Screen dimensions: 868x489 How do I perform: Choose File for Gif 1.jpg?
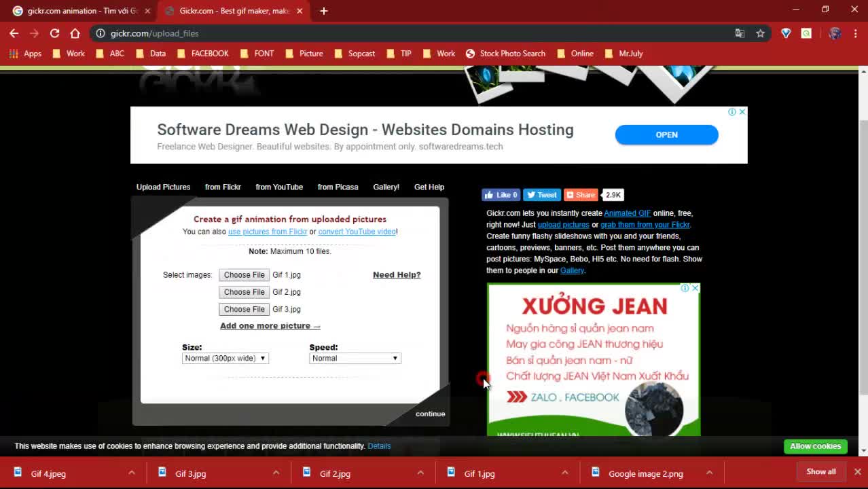coord(244,275)
